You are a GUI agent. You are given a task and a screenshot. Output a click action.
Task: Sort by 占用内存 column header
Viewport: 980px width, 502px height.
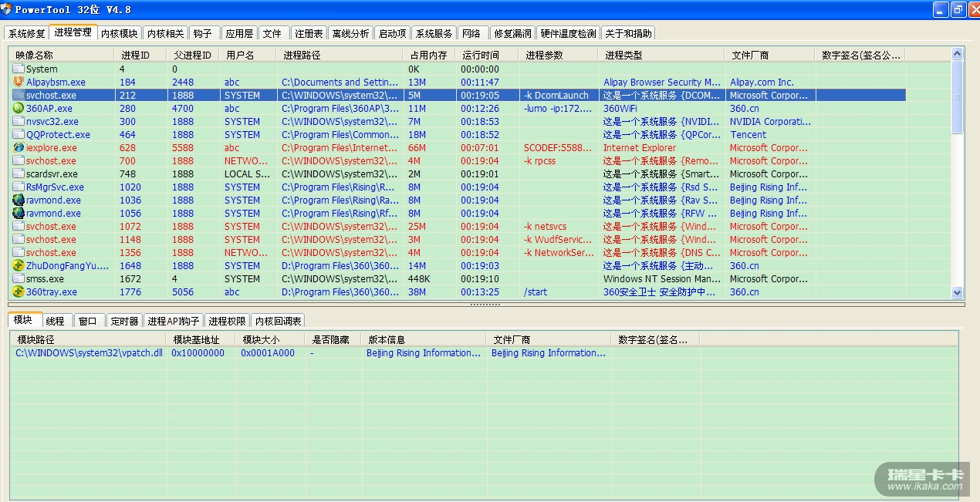(428, 56)
